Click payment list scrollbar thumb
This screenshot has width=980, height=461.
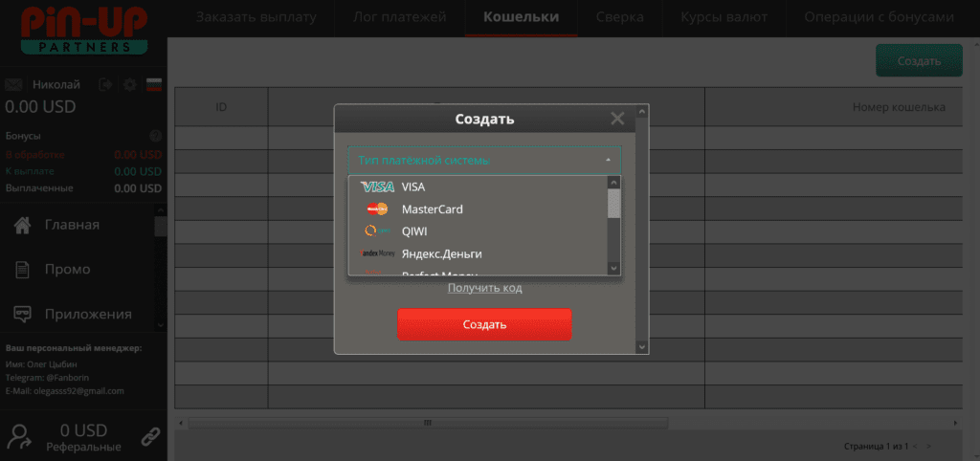613,204
